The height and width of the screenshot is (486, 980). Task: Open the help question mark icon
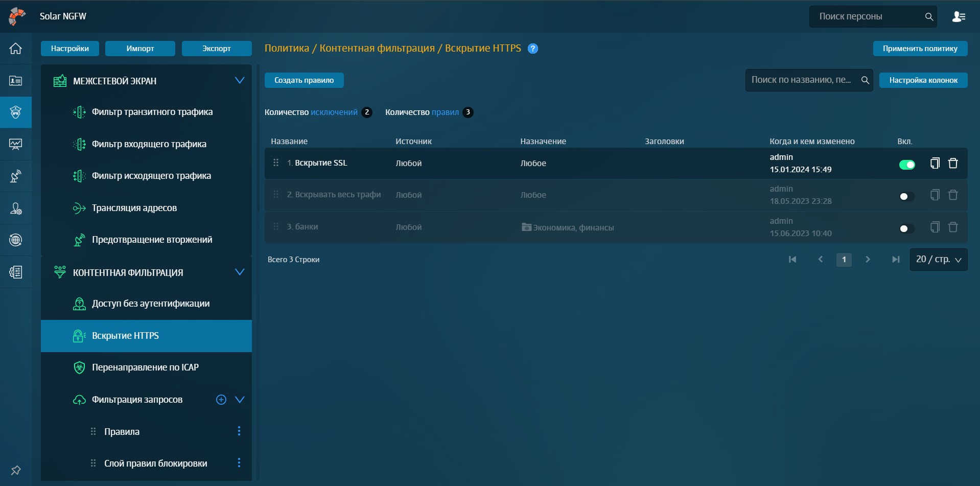click(533, 49)
